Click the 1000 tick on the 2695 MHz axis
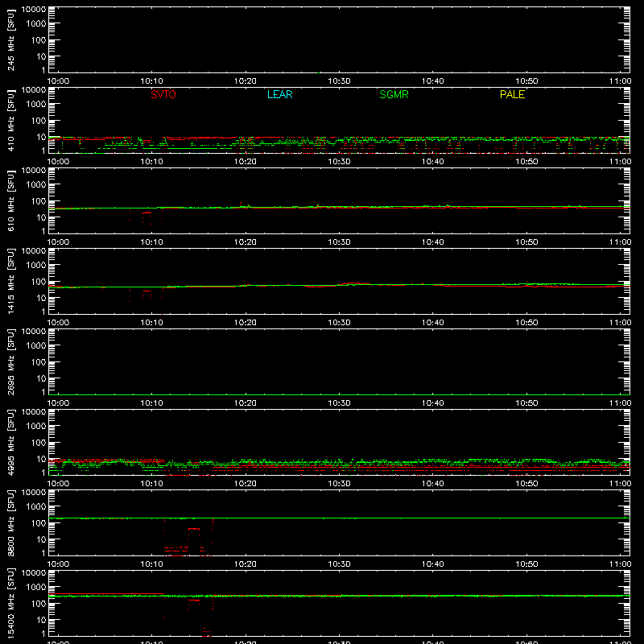The height and width of the screenshot is (644, 644). (x=36, y=345)
